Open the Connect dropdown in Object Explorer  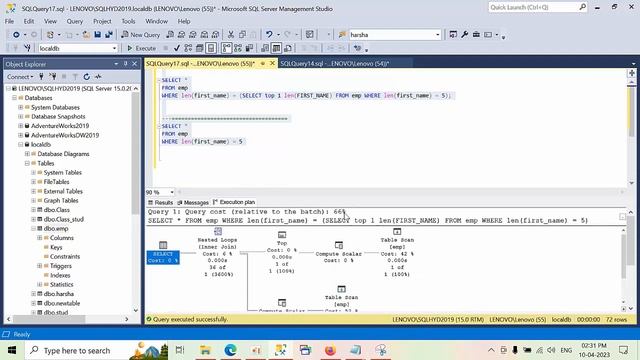pos(20,77)
